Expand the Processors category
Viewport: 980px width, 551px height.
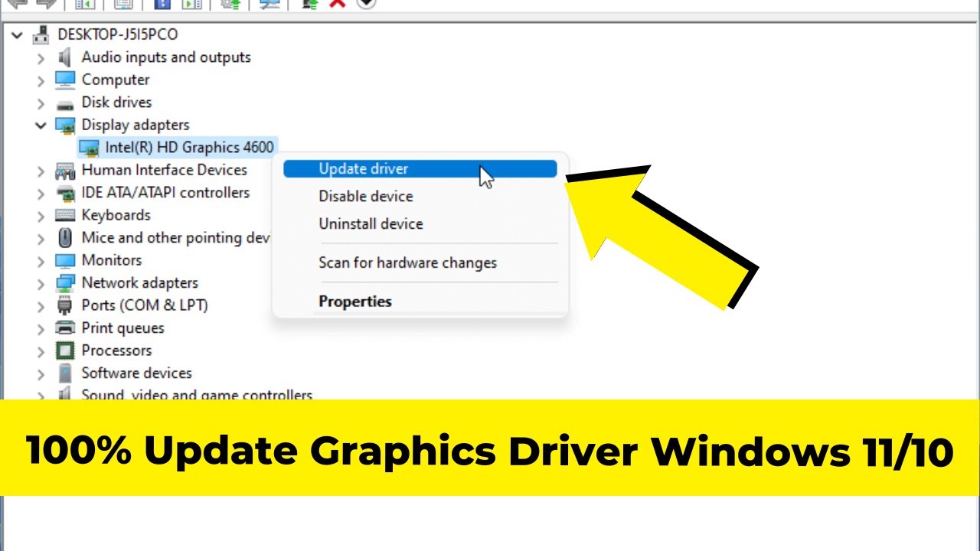41,350
